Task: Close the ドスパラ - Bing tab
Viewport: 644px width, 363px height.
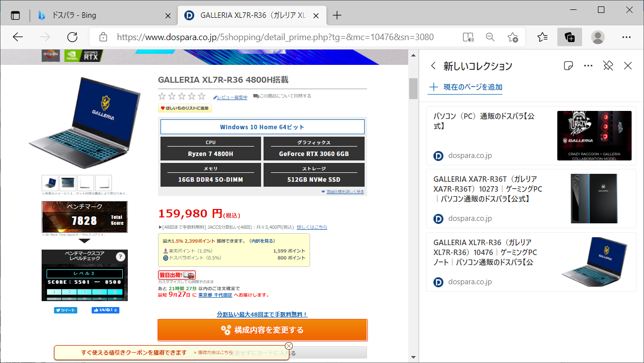Action: 168,15
